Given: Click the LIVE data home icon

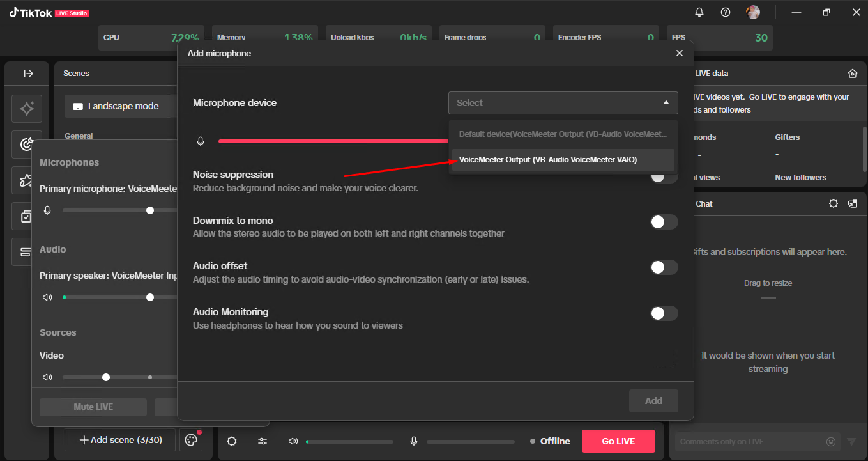Looking at the screenshot, I should 852,74.
